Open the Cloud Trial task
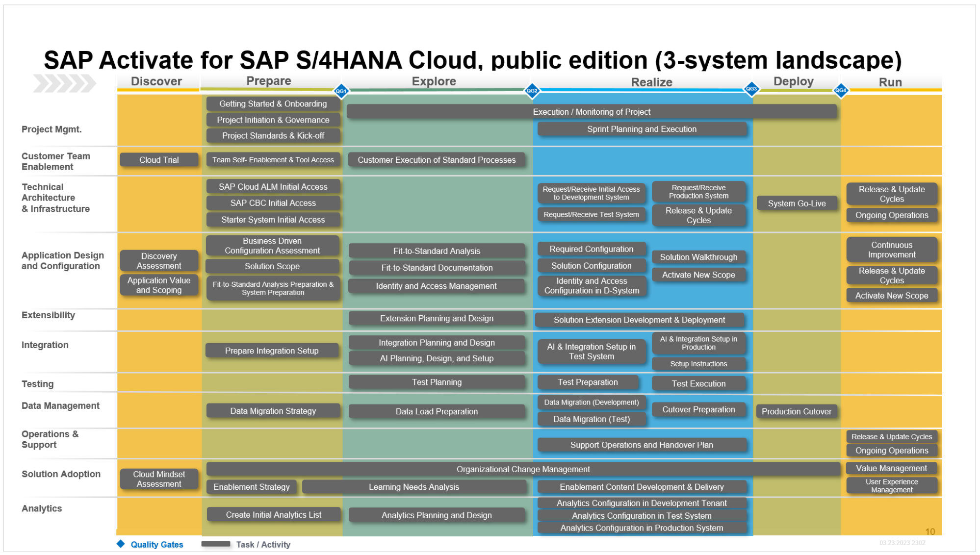Image resolution: width=980 pixels, height=555 pixels. (x=159, y=160)
